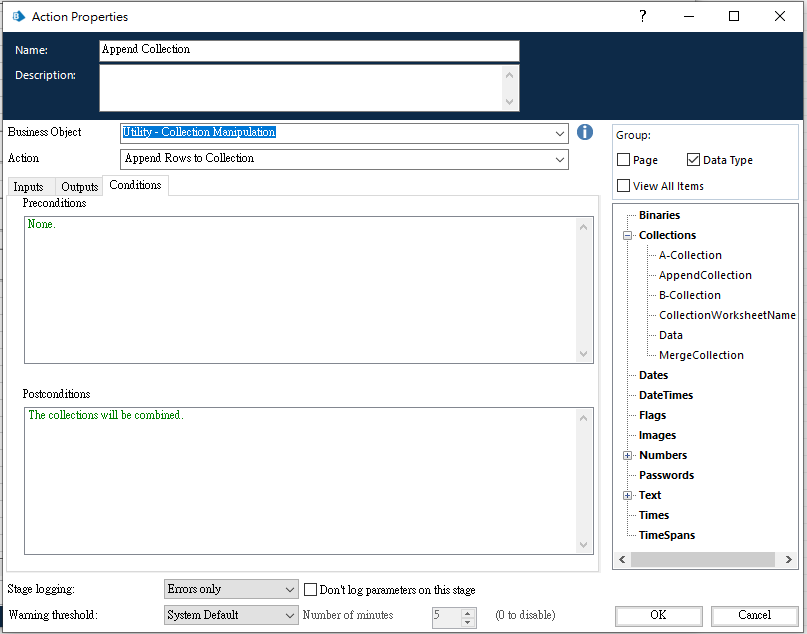Increase the number of minutes stepper
This screenshot has width=807, height=634.
467,613
